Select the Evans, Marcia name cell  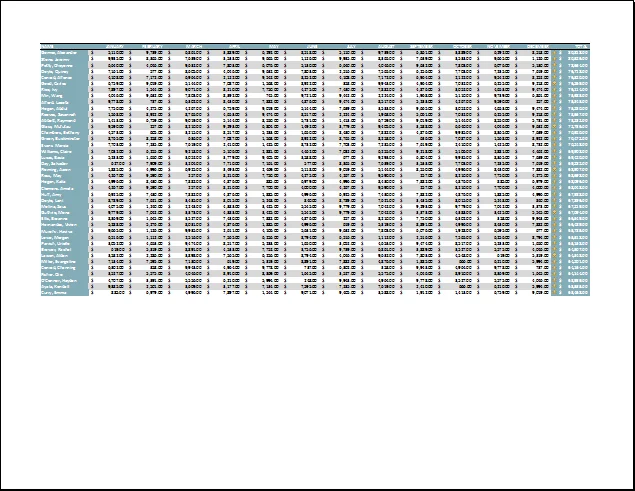pyautogui.click(x=64, y=145)
